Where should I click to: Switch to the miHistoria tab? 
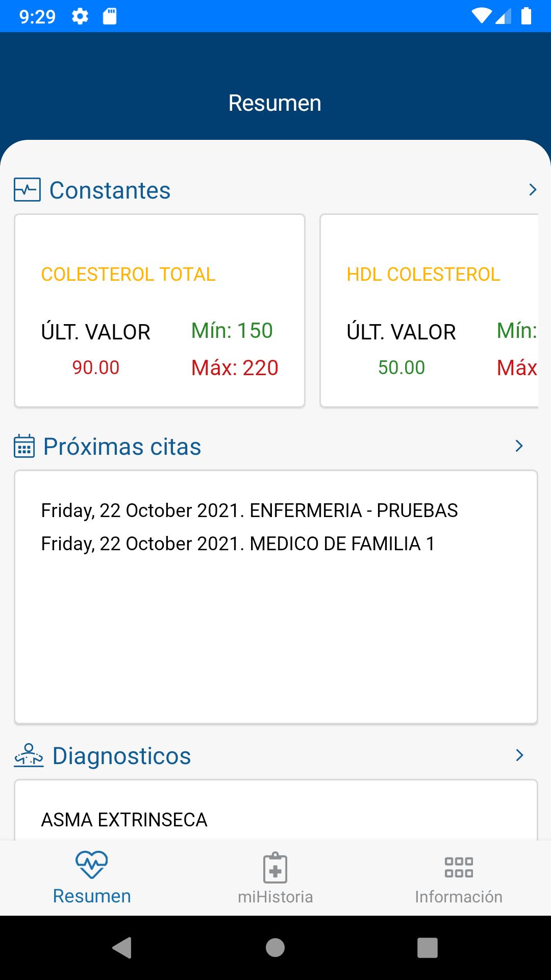(275, 877)
